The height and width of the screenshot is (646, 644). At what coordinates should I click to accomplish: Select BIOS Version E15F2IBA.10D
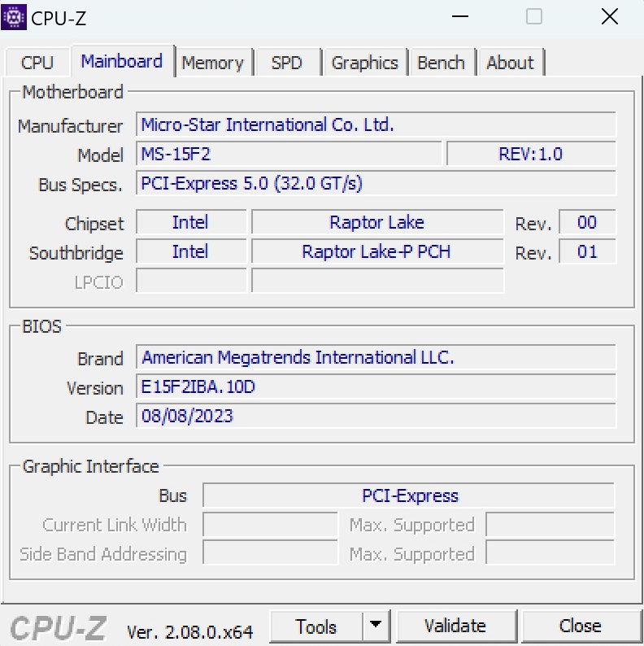click(376, 386)
